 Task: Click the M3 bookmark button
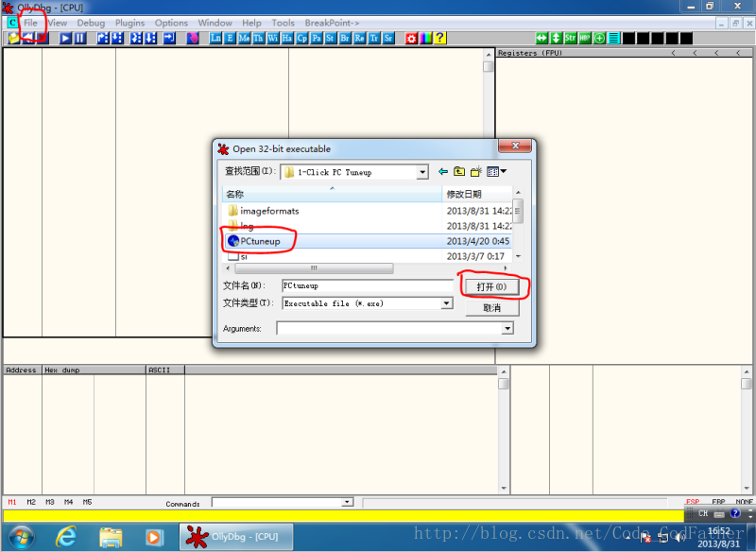(50, 502)
